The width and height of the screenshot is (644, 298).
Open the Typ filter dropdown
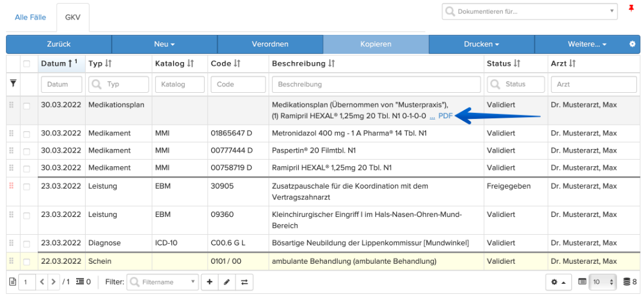click(x=119, y=85)
